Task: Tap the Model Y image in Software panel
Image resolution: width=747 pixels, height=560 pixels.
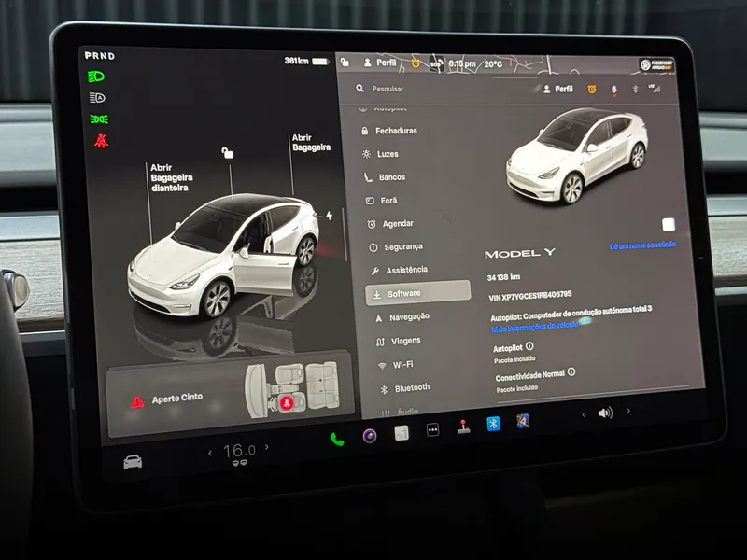Action: (577, 155)
